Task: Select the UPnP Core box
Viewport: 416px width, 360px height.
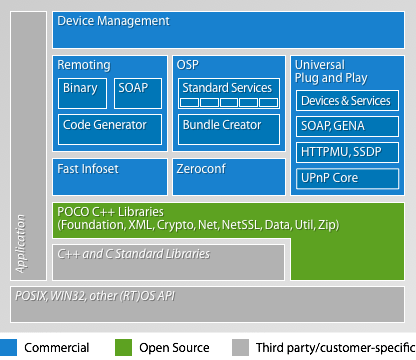Action: 347,179
